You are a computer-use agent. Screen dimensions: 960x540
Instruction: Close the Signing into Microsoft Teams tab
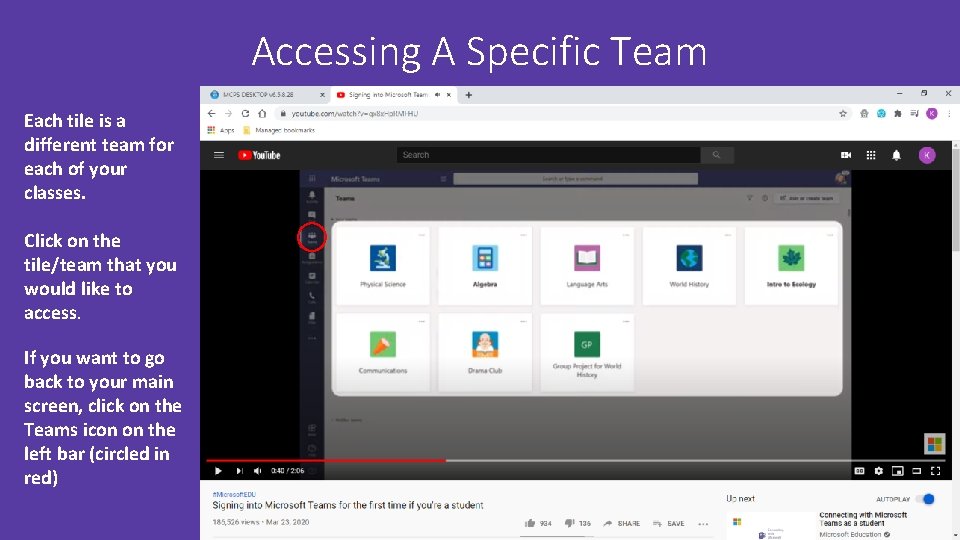point(449,95)
